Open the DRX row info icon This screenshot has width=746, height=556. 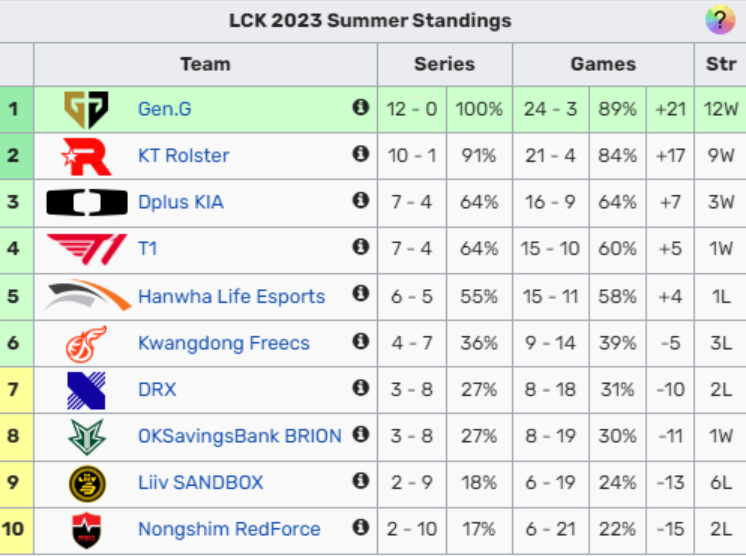(x=361, y=388)
